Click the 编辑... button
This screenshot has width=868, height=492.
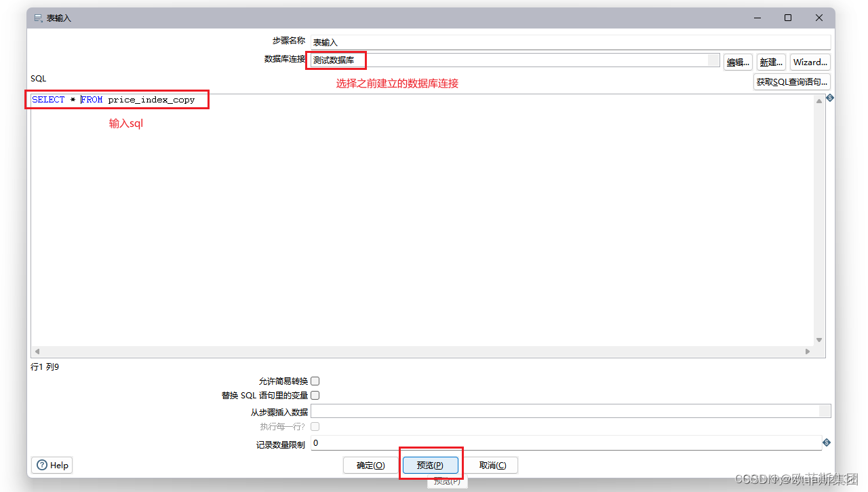(738, 62)
